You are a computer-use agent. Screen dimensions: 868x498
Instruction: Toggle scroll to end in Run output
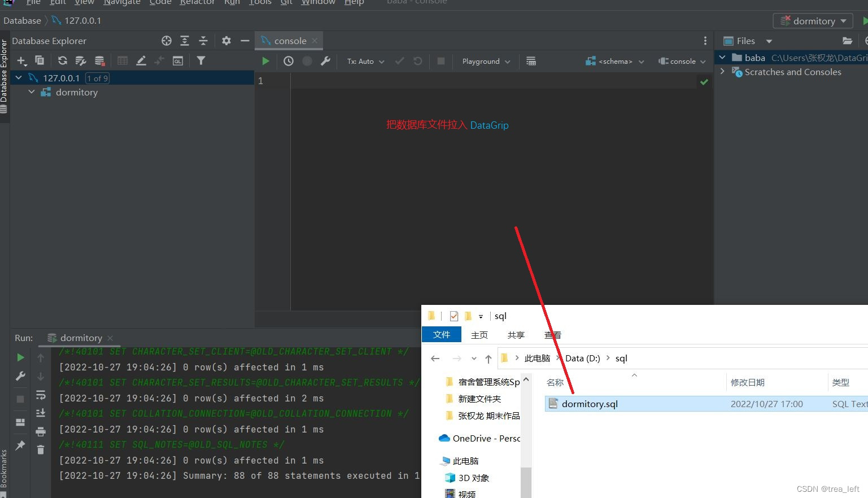41,413
